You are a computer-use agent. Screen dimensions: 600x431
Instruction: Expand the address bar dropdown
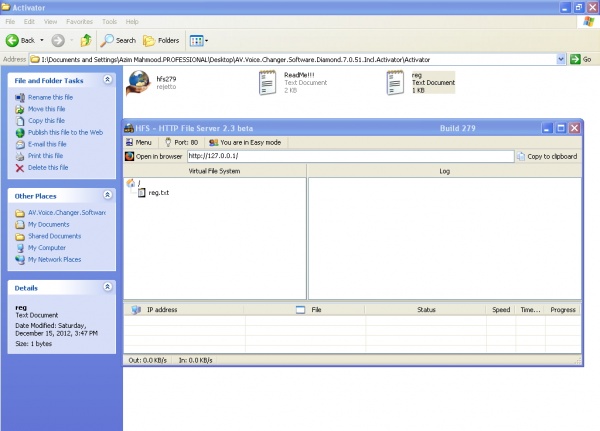tap(561, 59)
